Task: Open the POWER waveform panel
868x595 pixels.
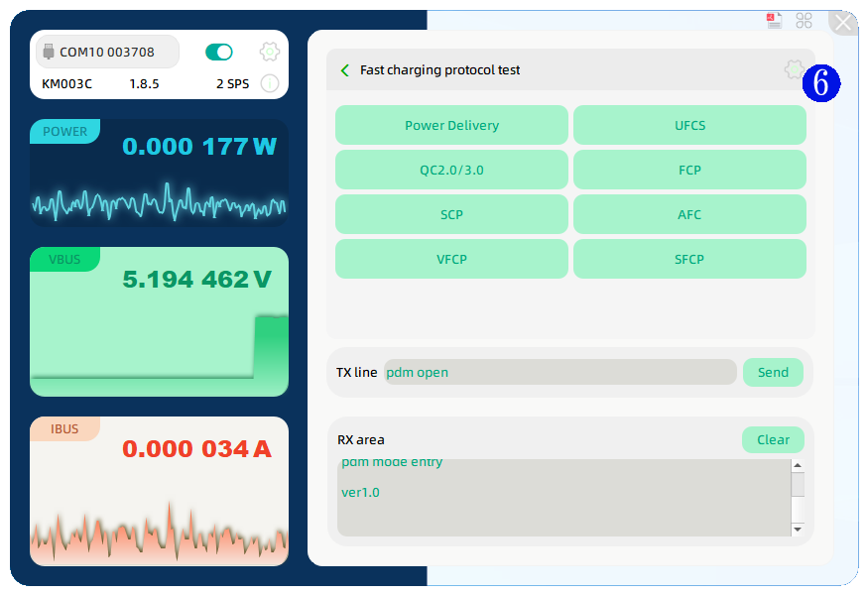Action: click(x=159, y=173)
